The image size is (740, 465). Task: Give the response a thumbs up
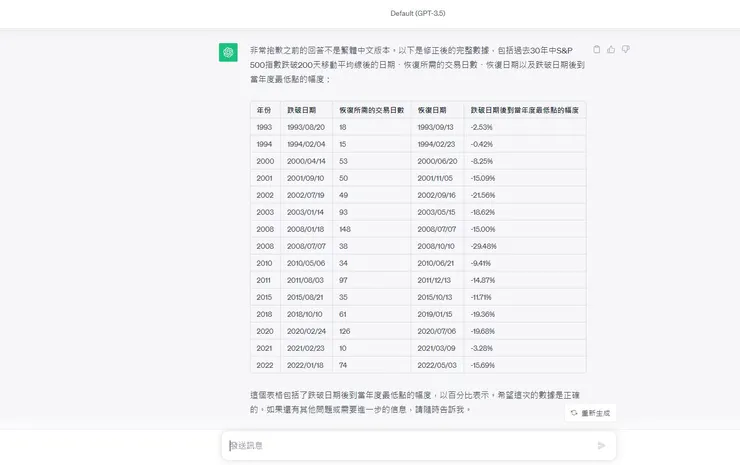pos(611,50)
